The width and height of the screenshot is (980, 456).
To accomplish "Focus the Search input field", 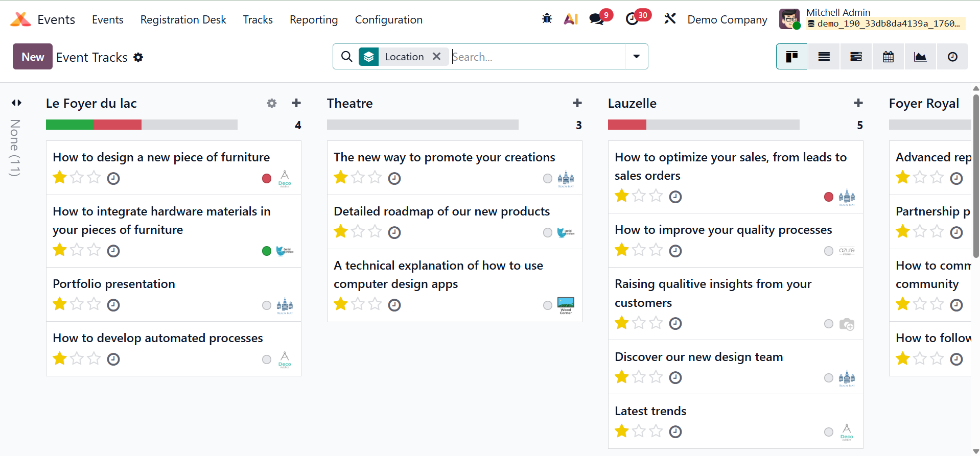I will click(536, 57).
